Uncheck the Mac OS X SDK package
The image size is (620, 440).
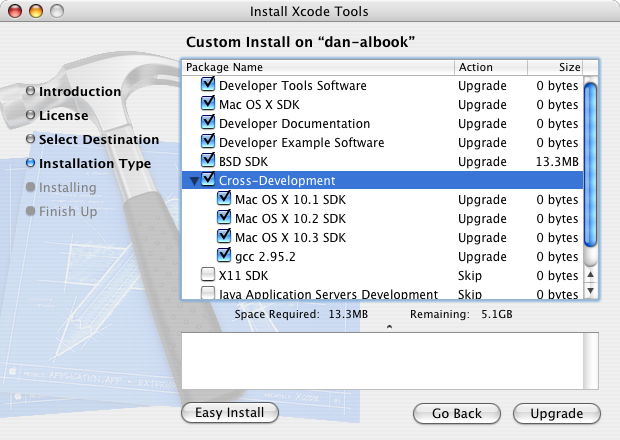pos(208,105)
